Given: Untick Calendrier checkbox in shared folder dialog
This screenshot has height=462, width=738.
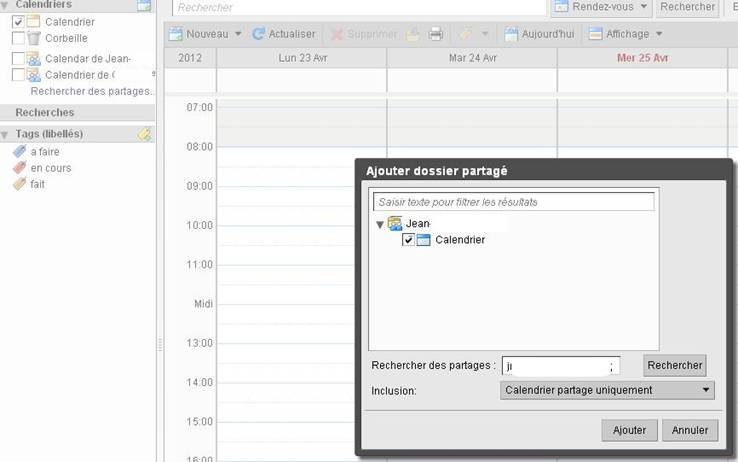Looking at the screenshot, I should [408, 240].
